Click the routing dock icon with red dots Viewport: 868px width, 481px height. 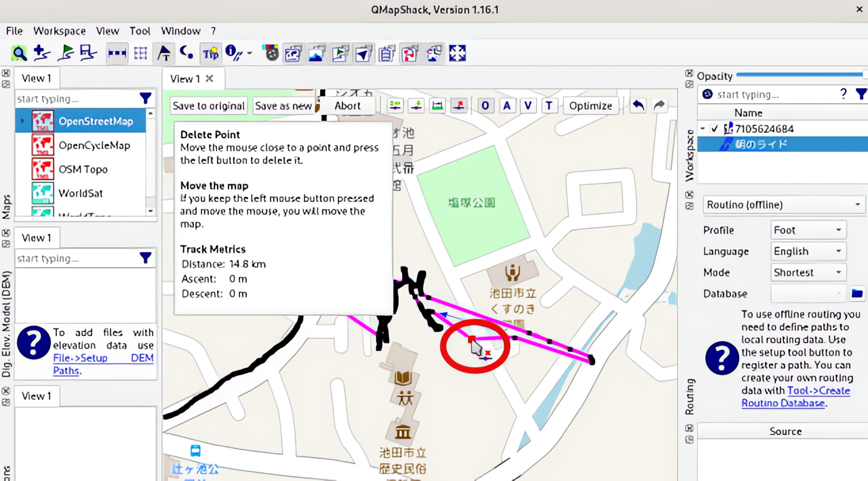410,54
